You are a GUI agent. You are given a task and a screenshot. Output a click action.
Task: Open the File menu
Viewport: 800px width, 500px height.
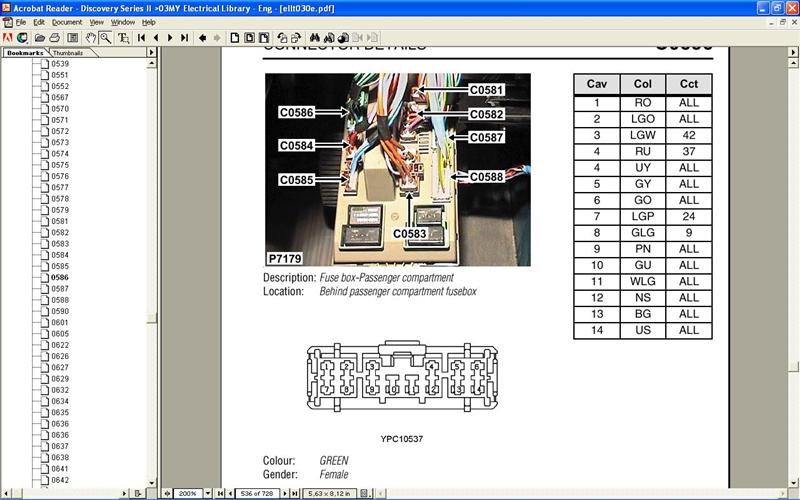21,22
